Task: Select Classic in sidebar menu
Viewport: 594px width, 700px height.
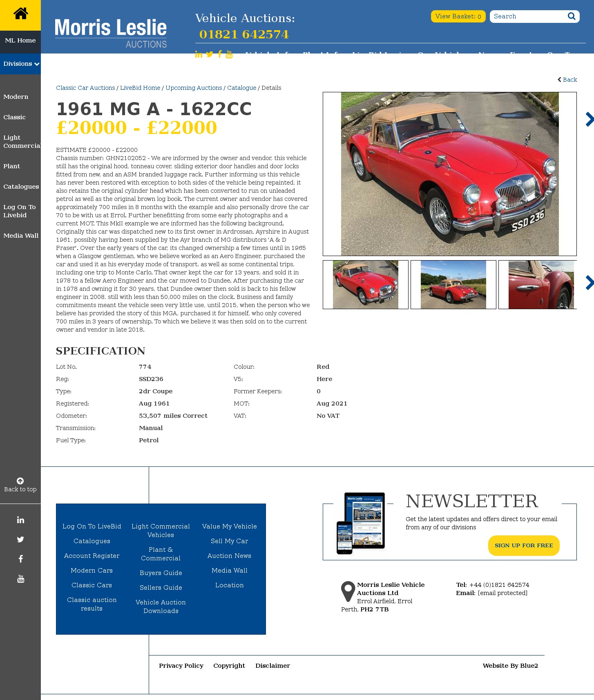Action: tap(14, 117)
